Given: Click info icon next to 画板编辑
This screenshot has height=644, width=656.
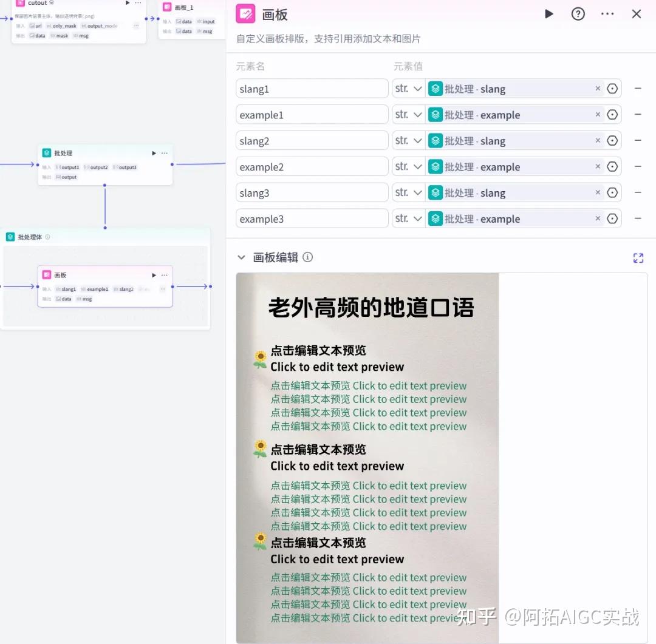Looking at the screenshot, I should pyautogui.click(x=308, y=257).
